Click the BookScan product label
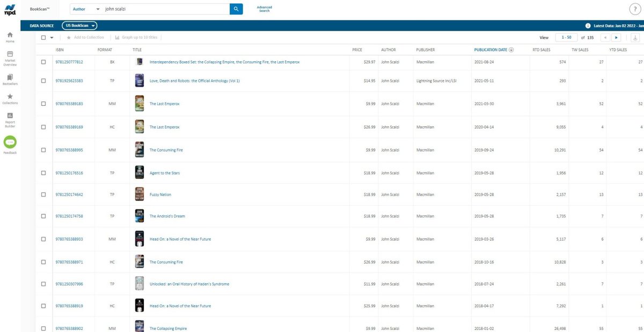The width and height of the screenshot is (644, 332). tap(40, 9)
